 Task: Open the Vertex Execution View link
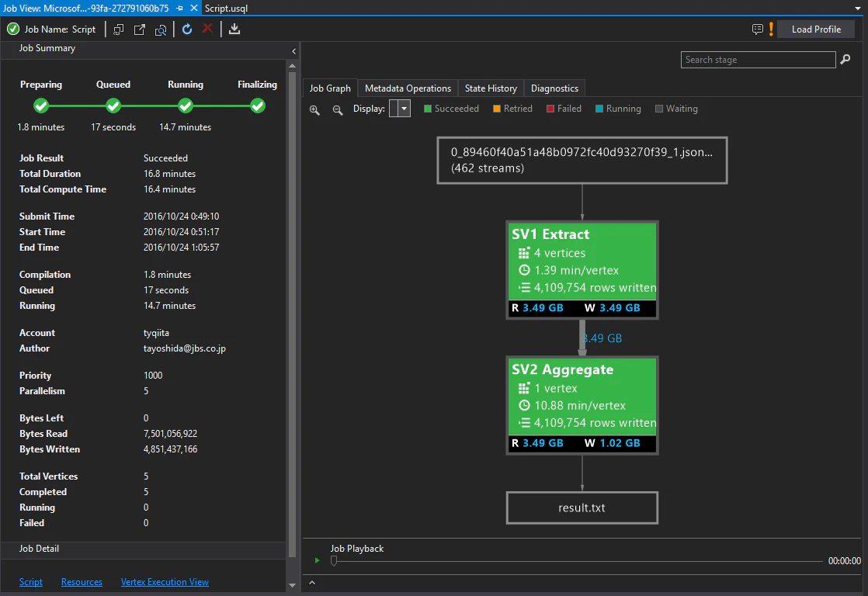click(x=165, y=581)
